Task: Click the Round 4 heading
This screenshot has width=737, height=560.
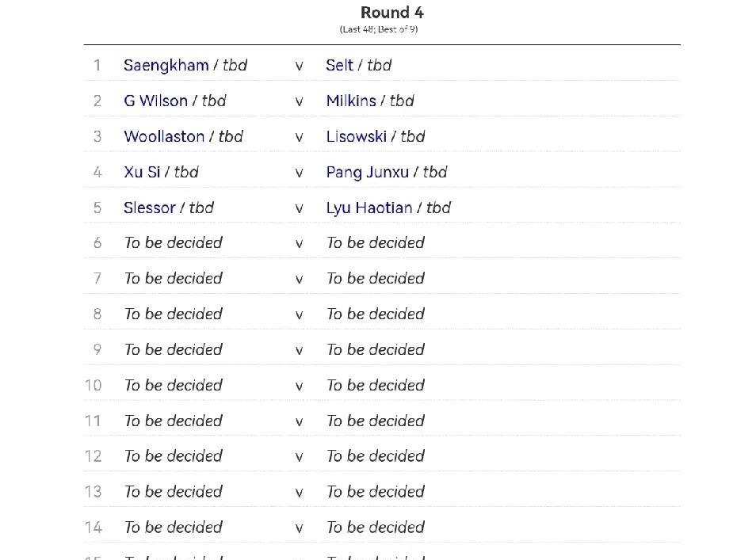Action: tap(391, 13)
